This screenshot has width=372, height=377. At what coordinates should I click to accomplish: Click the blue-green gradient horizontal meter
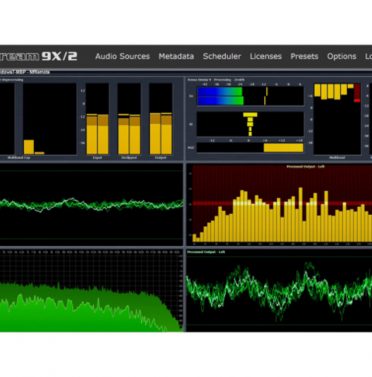[220, 96]
